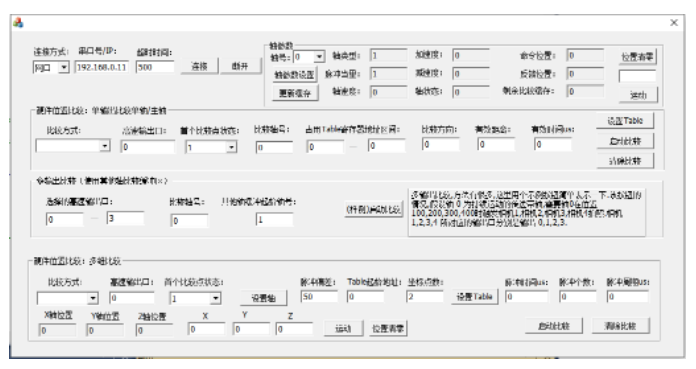Click the IP address field 192.168.0.11
This screenshot has width=696, height=369.
click(x=102, y=67)
